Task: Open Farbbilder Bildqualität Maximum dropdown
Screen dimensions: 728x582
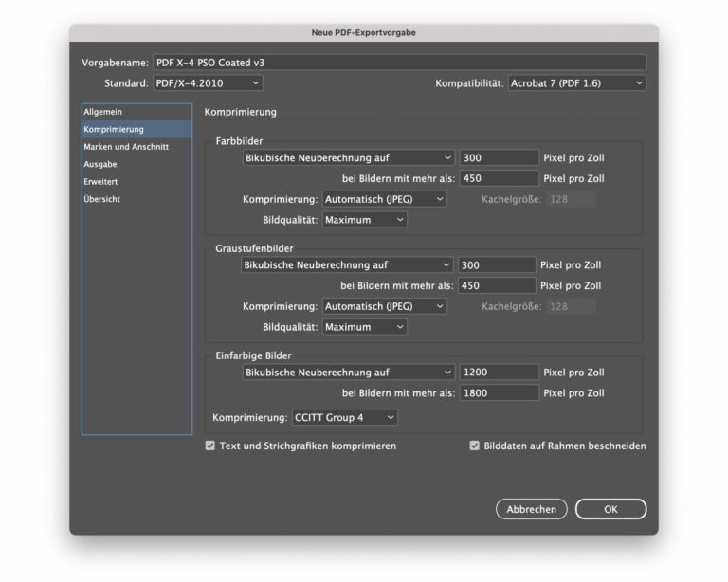Action: [364, 220]
